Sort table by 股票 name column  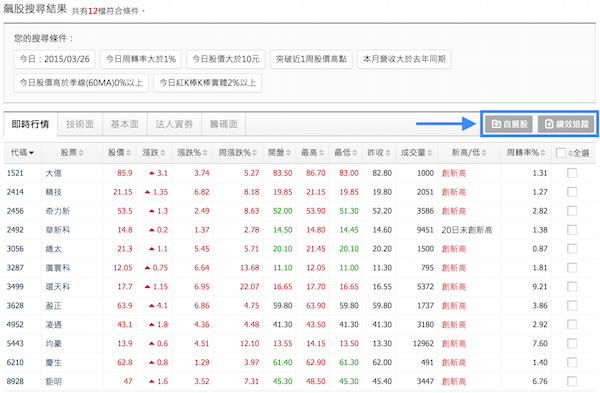[x=72, y=153]
